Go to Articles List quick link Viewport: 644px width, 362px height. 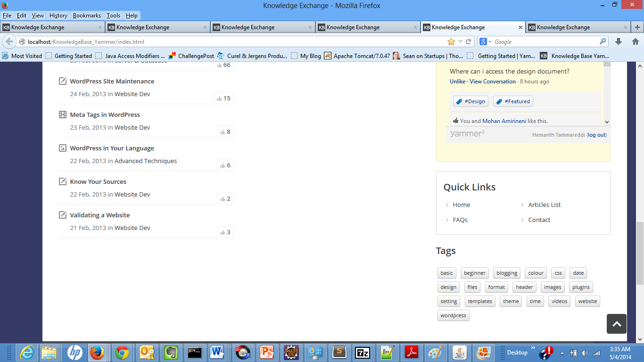pyautogui.click(x=545, y=205)
